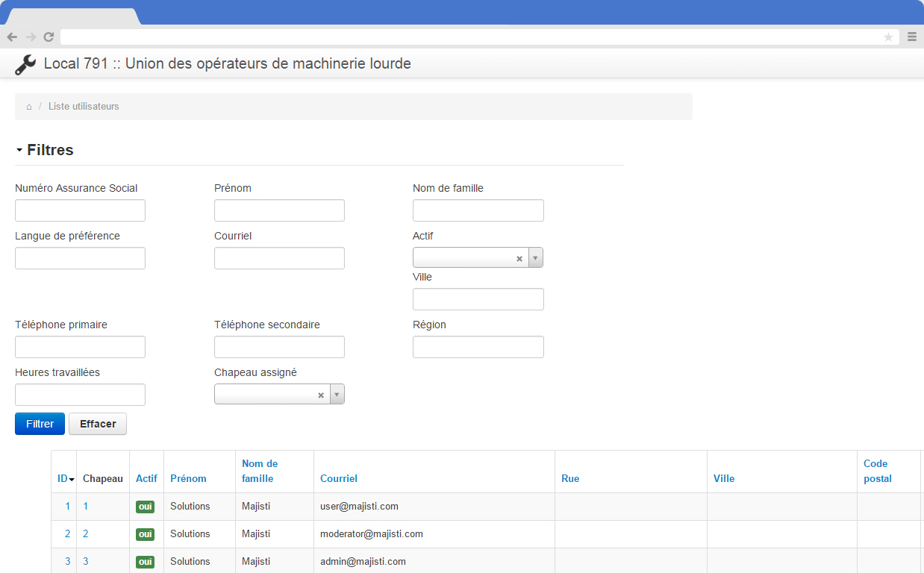This screenshot has width=924, height=573.
Task: Click the wrench logo icon
Action: point(25,65)
